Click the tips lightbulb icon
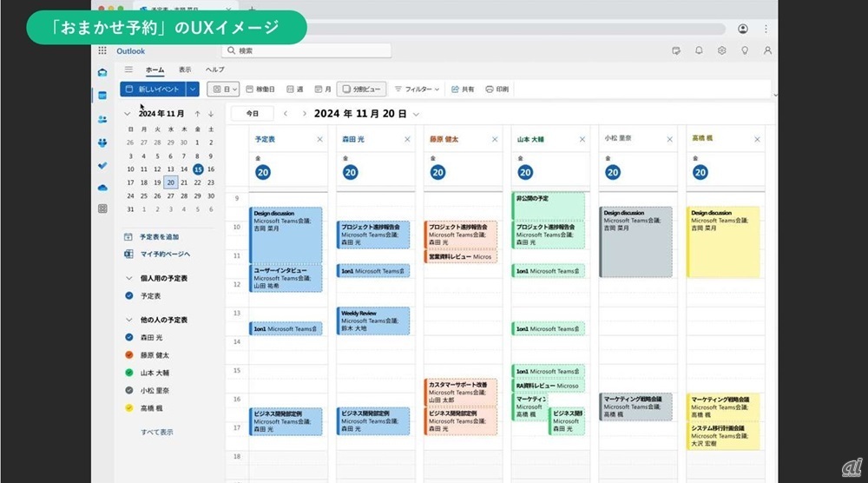 click(745, 50)
